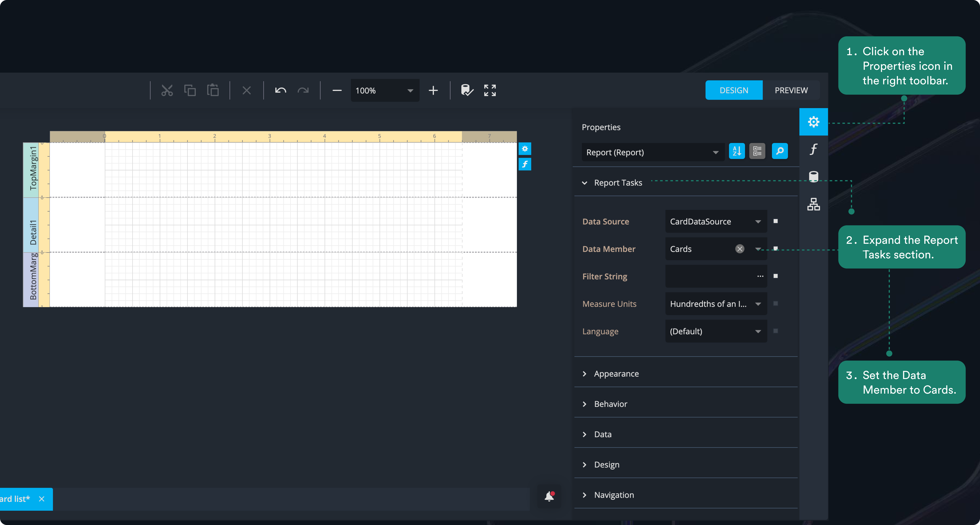Click the small gear smart tag on design surface

tap(525, 149)
